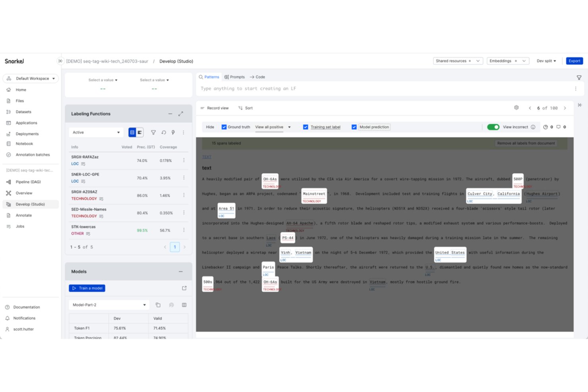The width and height of the screenshot is (588, 392).
Task: Go to the next record
Action: click(565, 108)
